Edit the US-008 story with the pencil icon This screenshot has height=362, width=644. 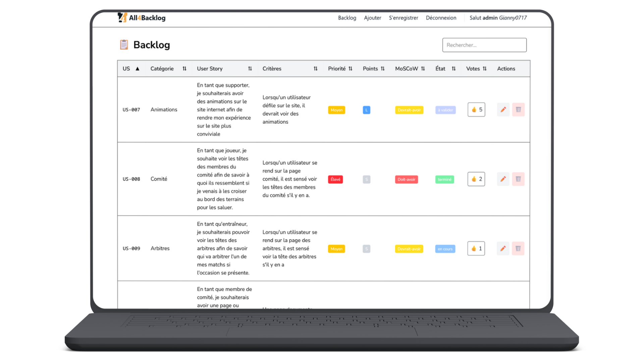(x=503, y=179)
